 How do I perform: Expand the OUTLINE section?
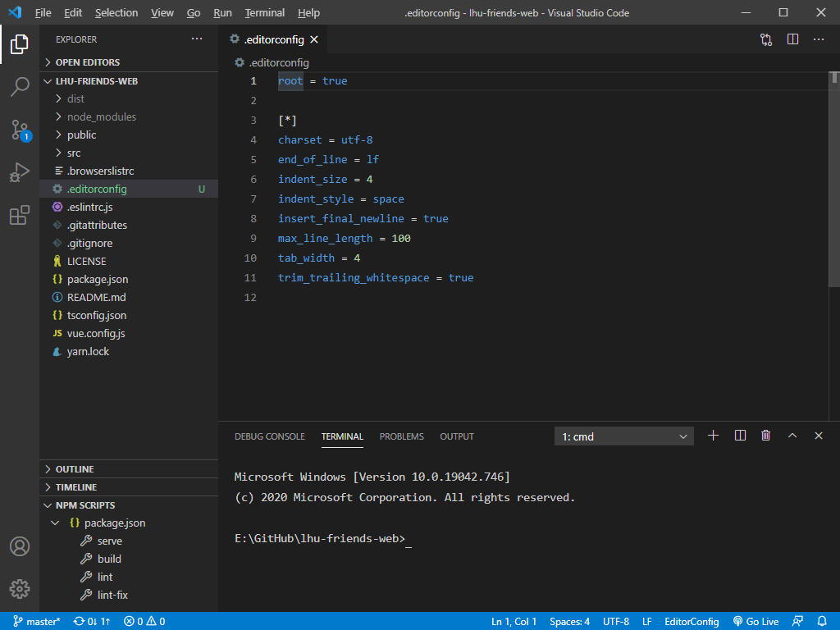(74, 469)
